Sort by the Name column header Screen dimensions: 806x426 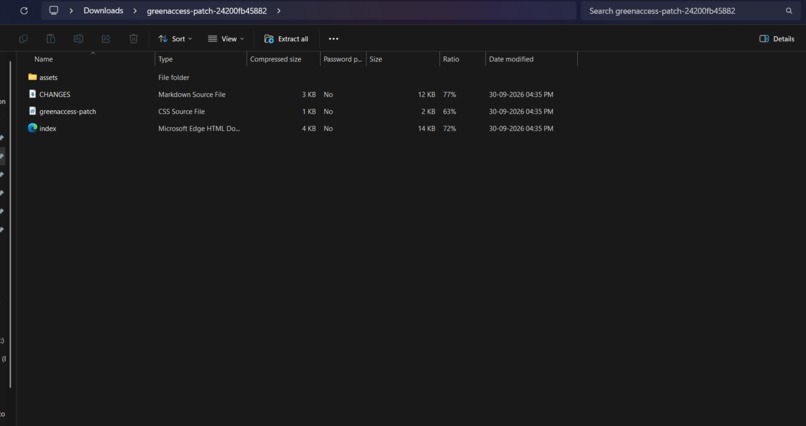coord(86,59)
